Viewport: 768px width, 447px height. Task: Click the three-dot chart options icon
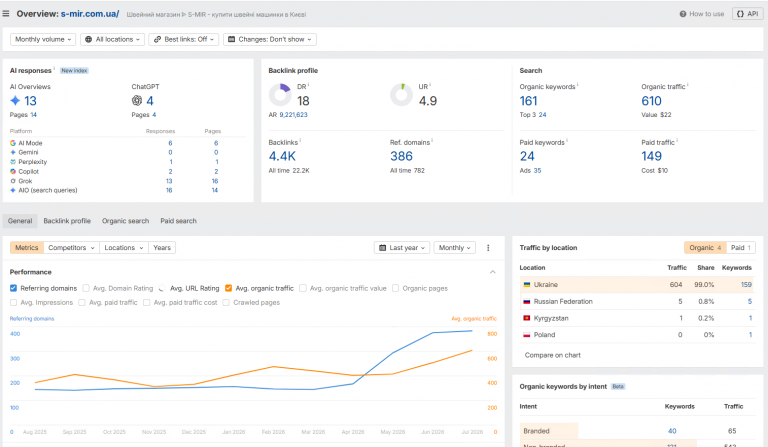[x=488, y=248]
